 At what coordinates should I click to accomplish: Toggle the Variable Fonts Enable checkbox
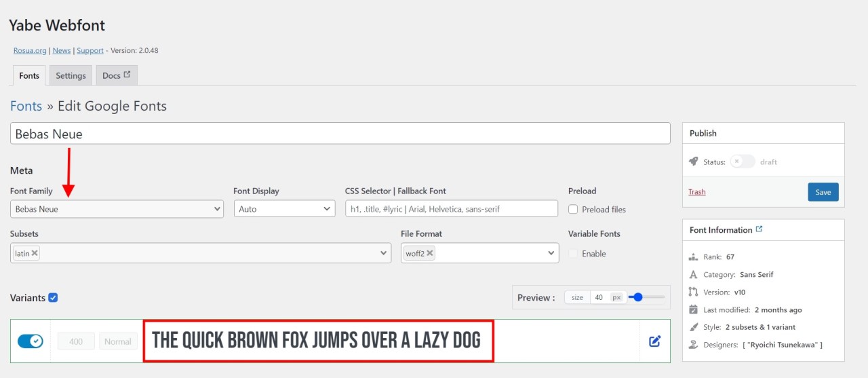(574, 254)
